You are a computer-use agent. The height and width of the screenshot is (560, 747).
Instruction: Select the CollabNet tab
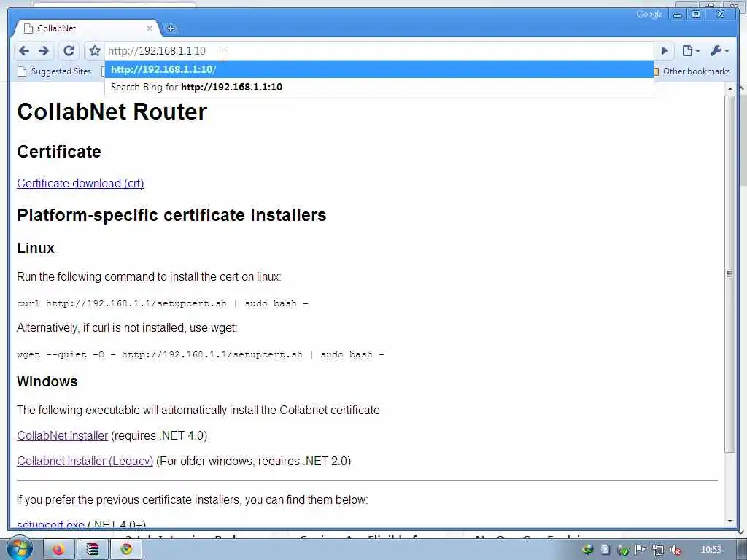pyautogui.click(x=86, y=28)
